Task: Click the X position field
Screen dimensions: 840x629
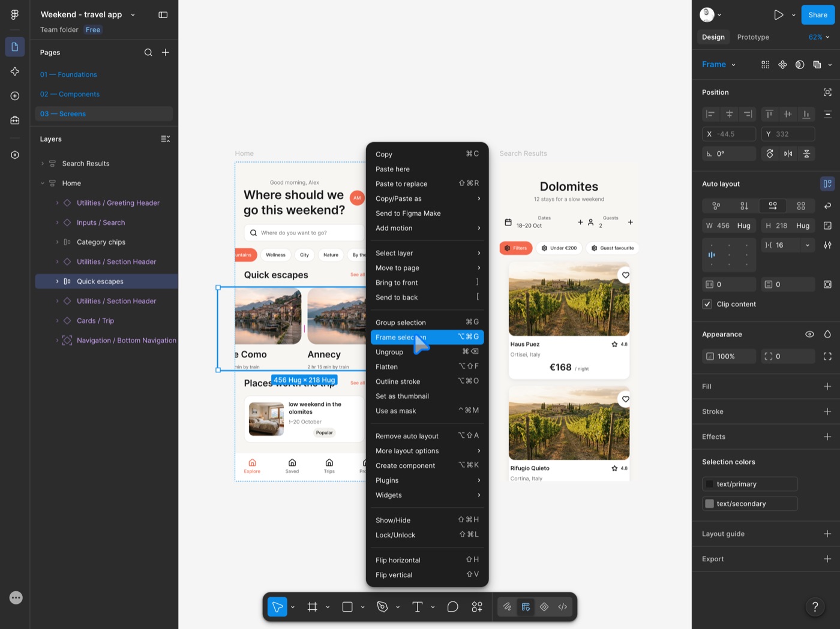Action: pyautogui.click(x=729, y=134)
